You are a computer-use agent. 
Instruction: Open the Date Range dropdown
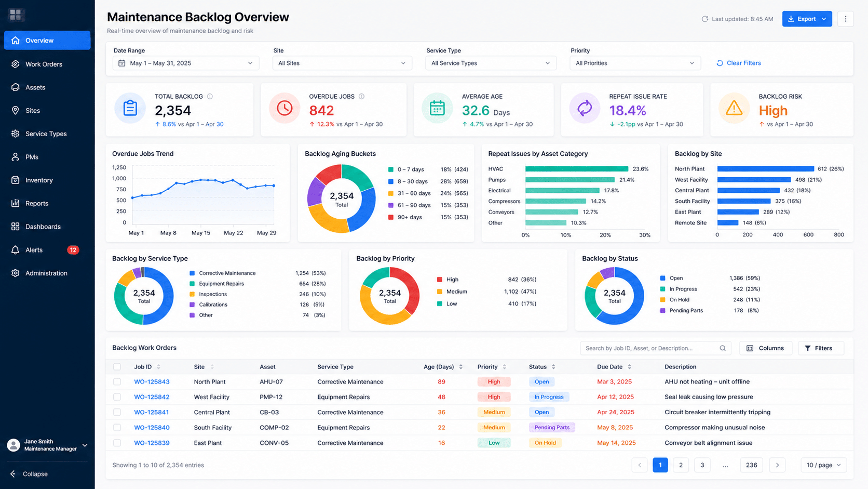pyautogui.click(x=186, y=63)
